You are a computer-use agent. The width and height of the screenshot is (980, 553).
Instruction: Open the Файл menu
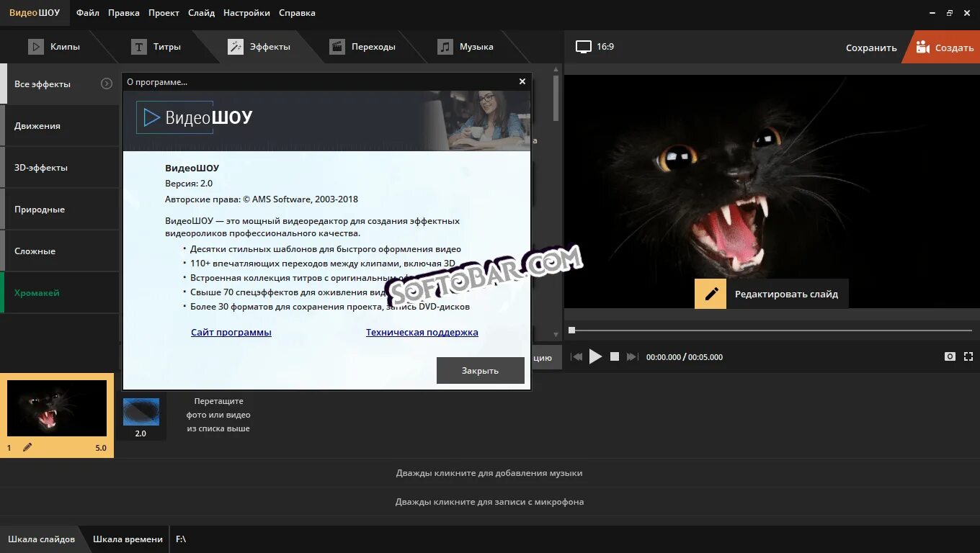click(88, 13)
